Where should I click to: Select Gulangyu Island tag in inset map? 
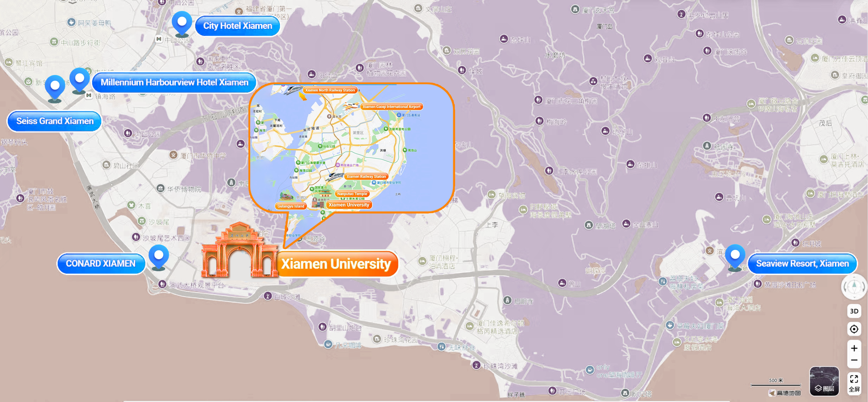click(291, 206)
